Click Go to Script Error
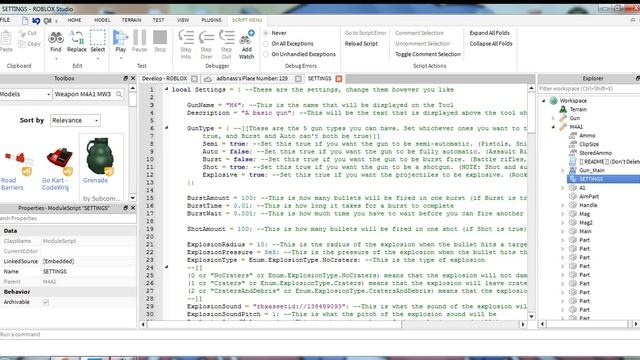640x360 pixels. 365,33
